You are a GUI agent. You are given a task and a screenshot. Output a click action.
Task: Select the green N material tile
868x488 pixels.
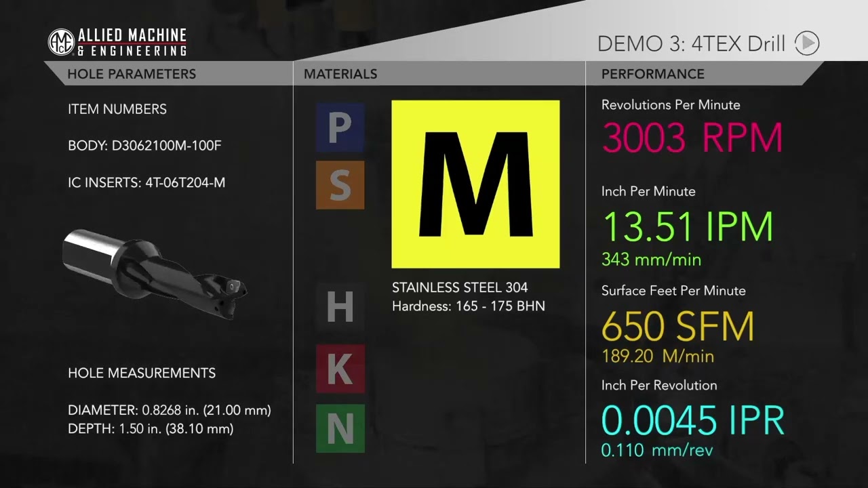340,428
